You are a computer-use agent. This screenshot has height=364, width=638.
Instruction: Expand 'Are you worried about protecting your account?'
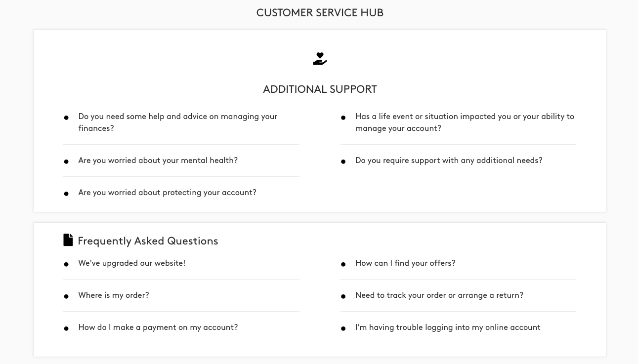(167, 193)
